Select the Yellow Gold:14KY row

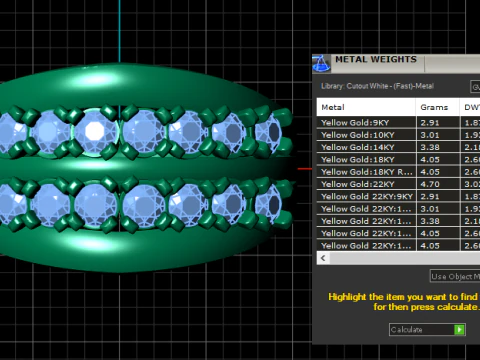pyautogui.click(x=398, y=147)
